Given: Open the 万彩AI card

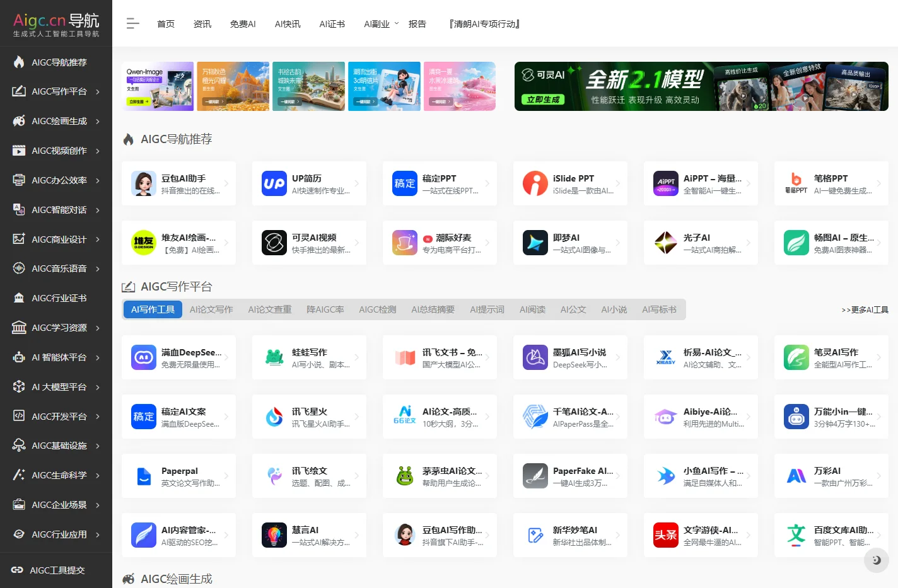Looking at the screenshot, I should pos(831,476).
